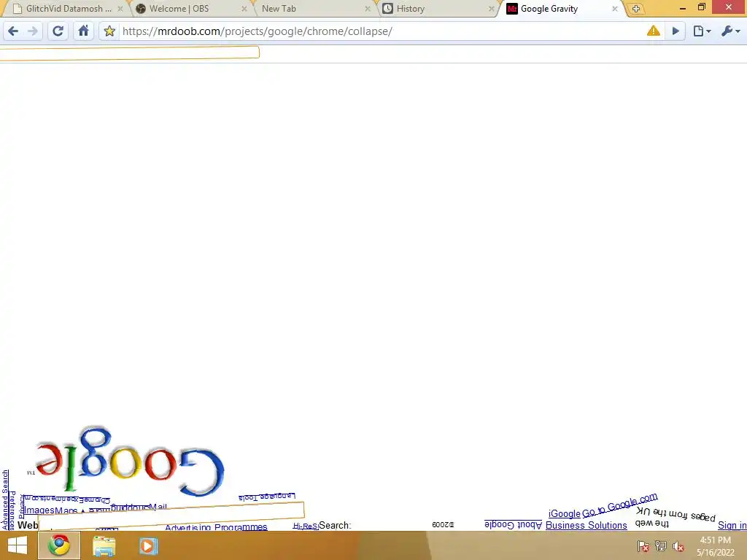The image size is (747, 560).
Task: Bookmark this page with the star icon
Action: pos(109,31)
